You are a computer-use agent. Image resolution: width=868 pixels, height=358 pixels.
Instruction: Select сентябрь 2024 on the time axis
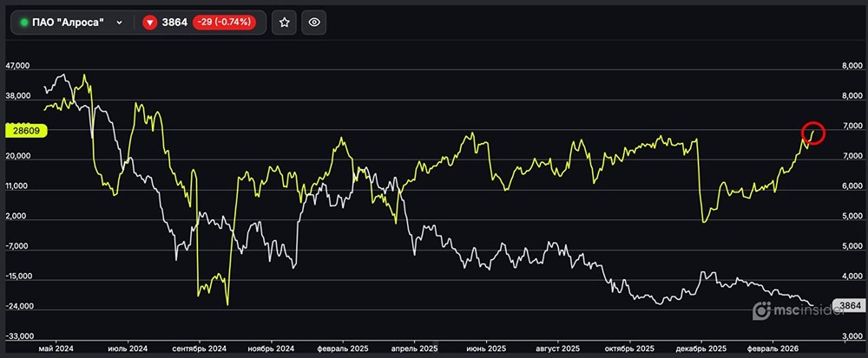[x=200, y=348]
